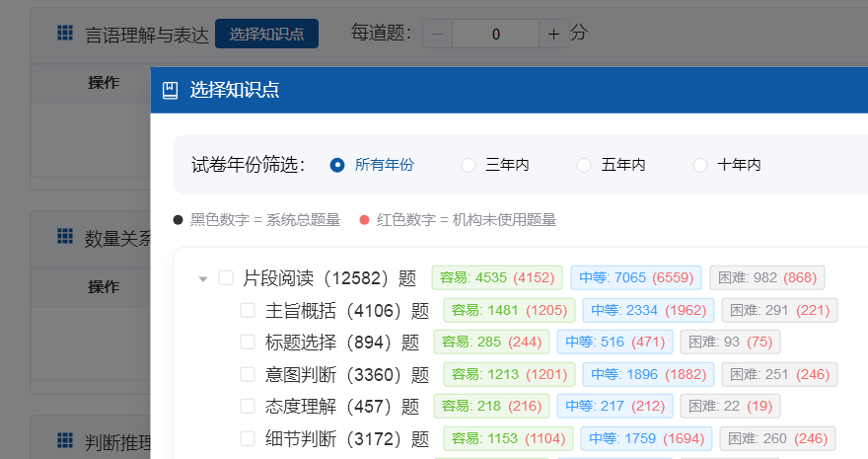Click the 容易: 285 tag for 标题选择
Screen dimensions: 868x459
pos(491,342)
